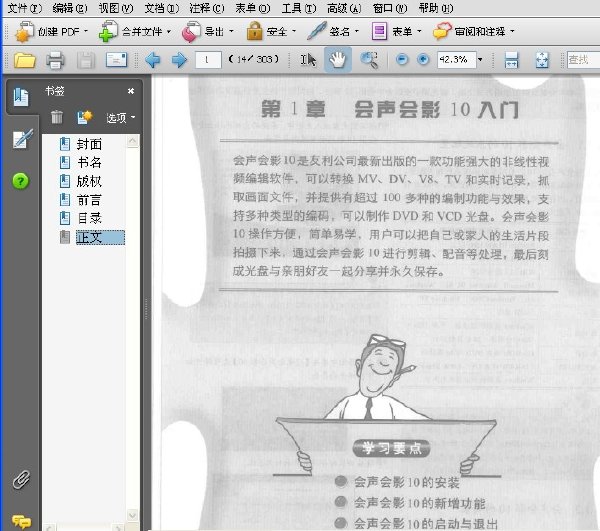
Task: Click the zoom out minus button
Action: coord(402,60)
